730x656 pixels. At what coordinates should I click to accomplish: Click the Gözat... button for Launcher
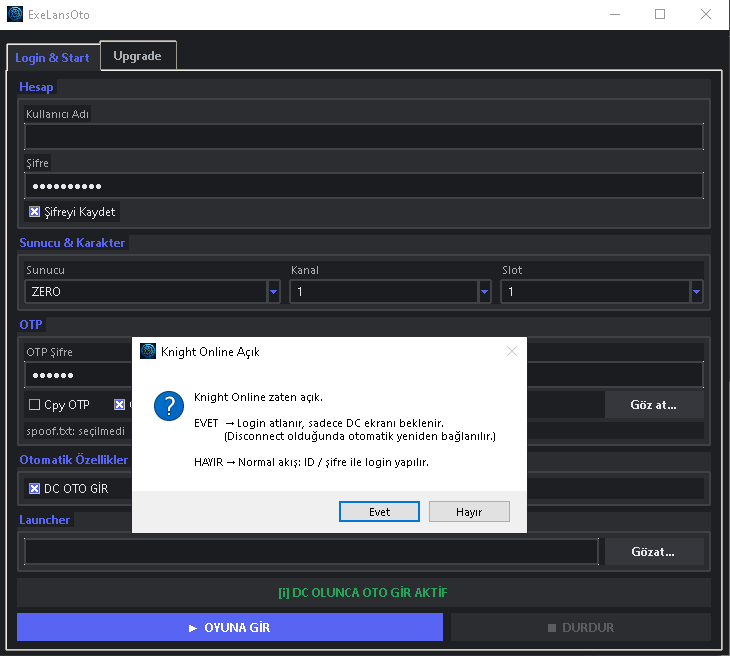pos(654,552)
